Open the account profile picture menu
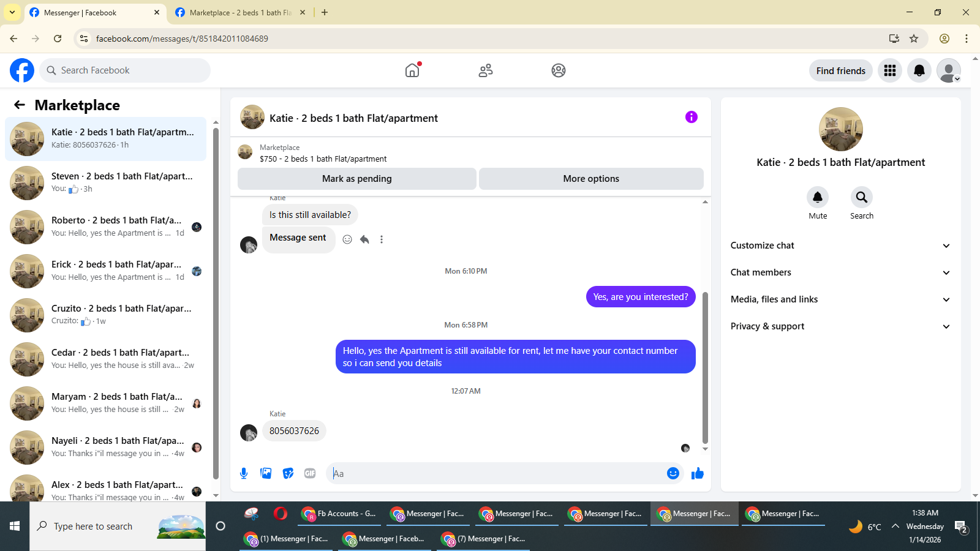 coord(949,70)
